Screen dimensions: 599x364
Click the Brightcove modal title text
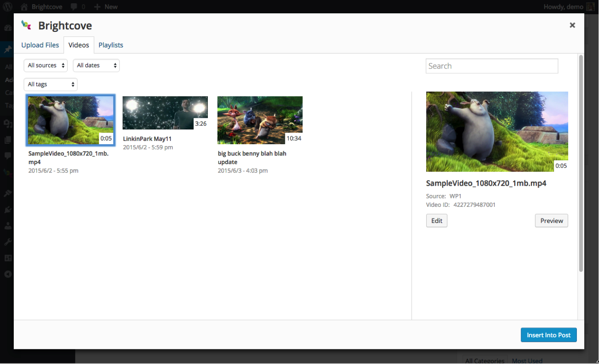click(x=65, y=26)
